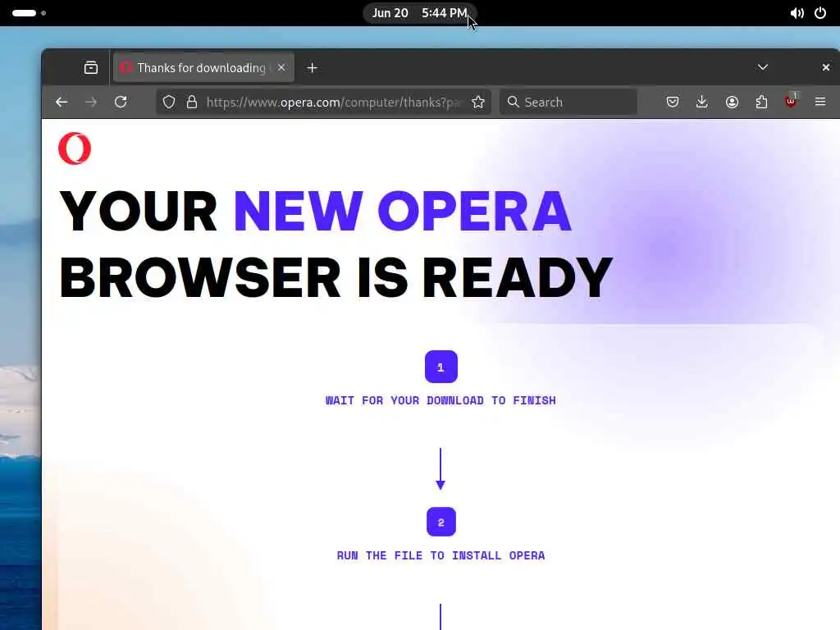840x630 pixels.
Task: Close the Thanks for downloading tab
Action: (x=281, y=67)
